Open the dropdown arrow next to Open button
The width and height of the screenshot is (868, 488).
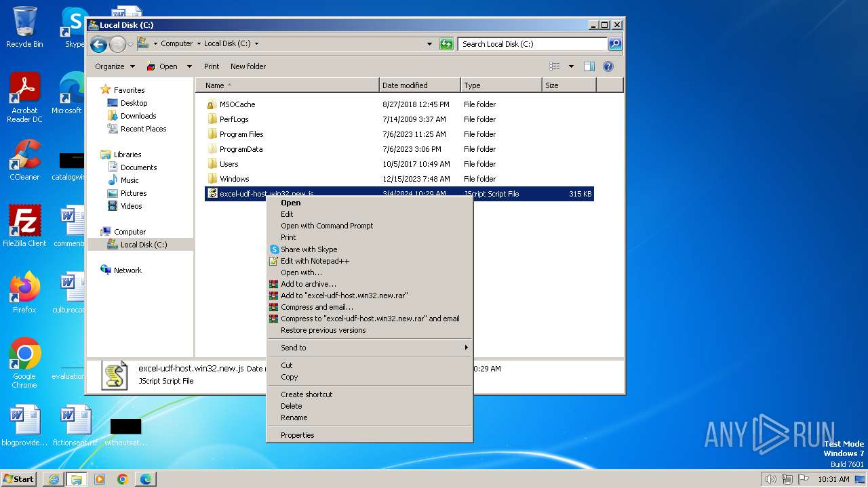[189, 66]
